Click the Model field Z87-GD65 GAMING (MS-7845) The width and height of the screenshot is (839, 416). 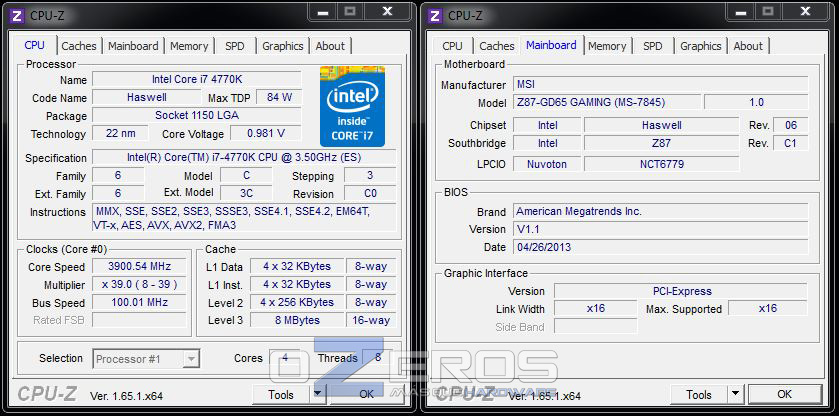[607, 102]
